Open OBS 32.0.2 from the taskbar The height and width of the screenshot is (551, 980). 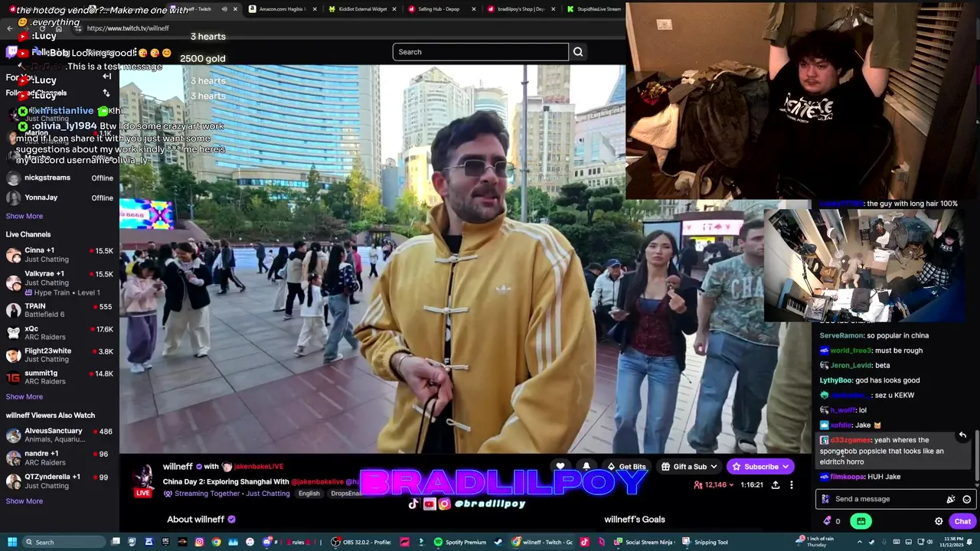[x=361, y=542]
